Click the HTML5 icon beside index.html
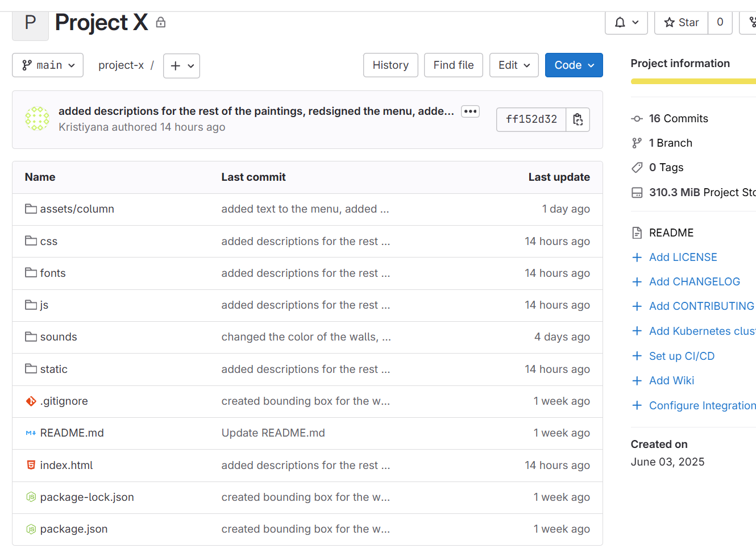 30,465
